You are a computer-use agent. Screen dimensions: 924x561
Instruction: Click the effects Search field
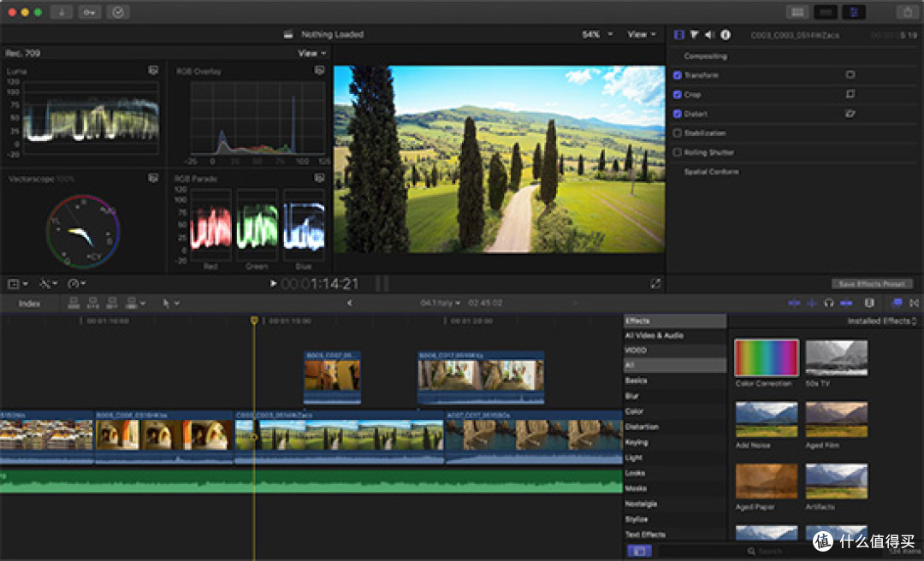coord(772,551)
